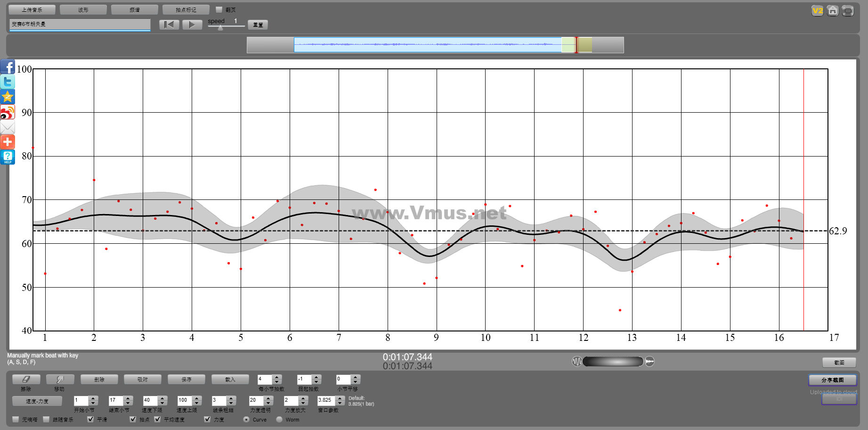Screen dimensions: 868x430
Task: Switch to the 波形 waveform view
Action: (83, 9)
